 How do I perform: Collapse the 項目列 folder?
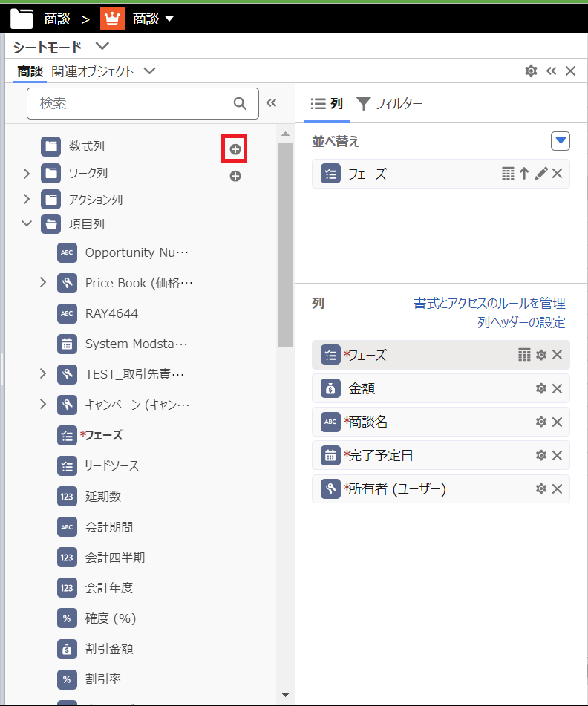(27, 223)
